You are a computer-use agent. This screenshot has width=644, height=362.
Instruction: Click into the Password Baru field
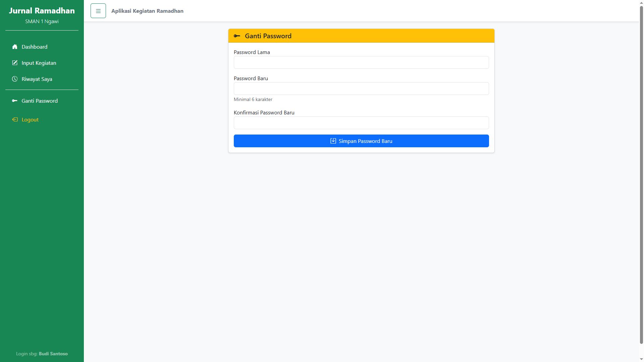point(361,89)
